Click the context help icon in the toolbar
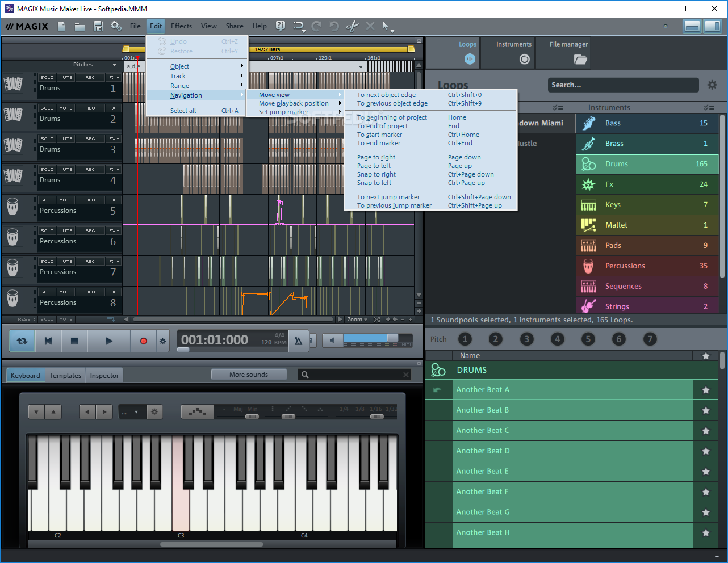 (280, 26)
